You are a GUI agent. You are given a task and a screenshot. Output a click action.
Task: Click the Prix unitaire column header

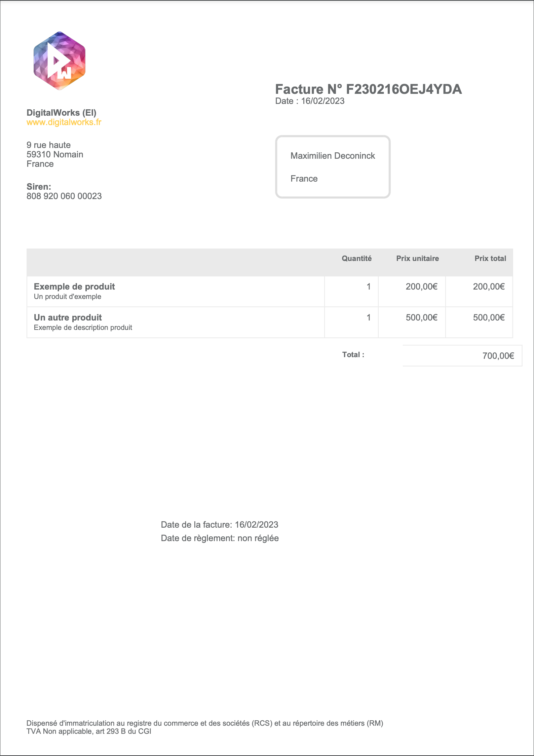[x=417, y=258]
